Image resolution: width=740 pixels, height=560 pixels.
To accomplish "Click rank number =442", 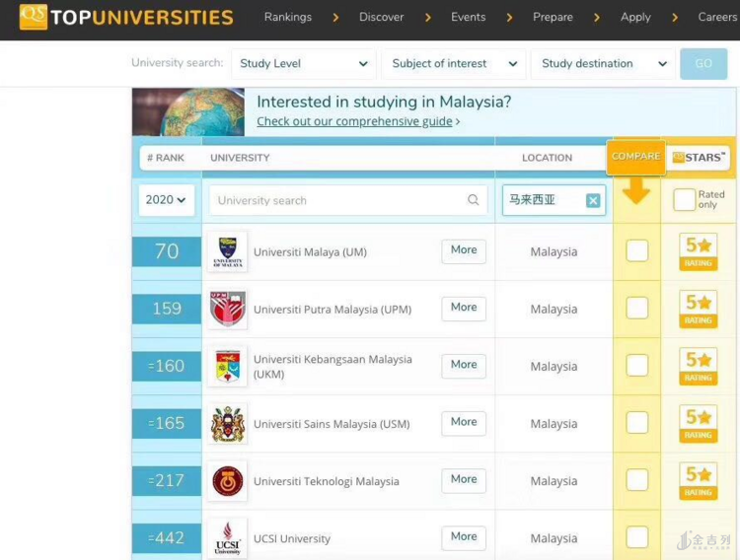I will [x=167, y=538].
